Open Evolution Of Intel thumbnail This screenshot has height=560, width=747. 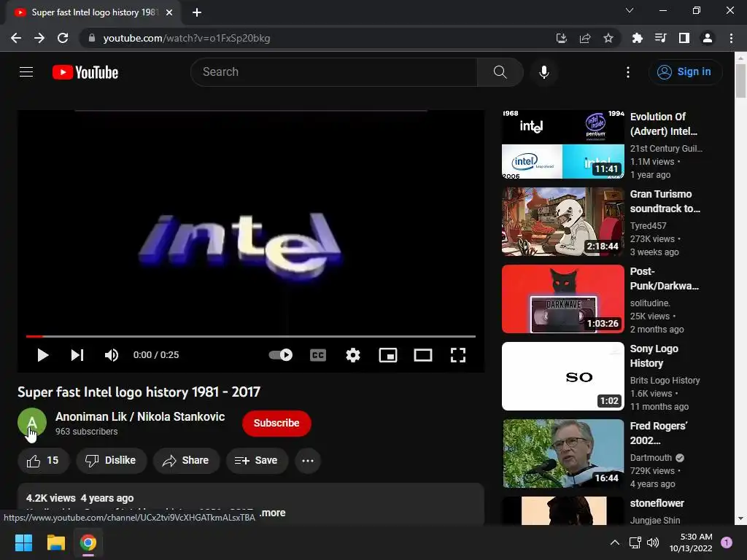pos(563,145)
